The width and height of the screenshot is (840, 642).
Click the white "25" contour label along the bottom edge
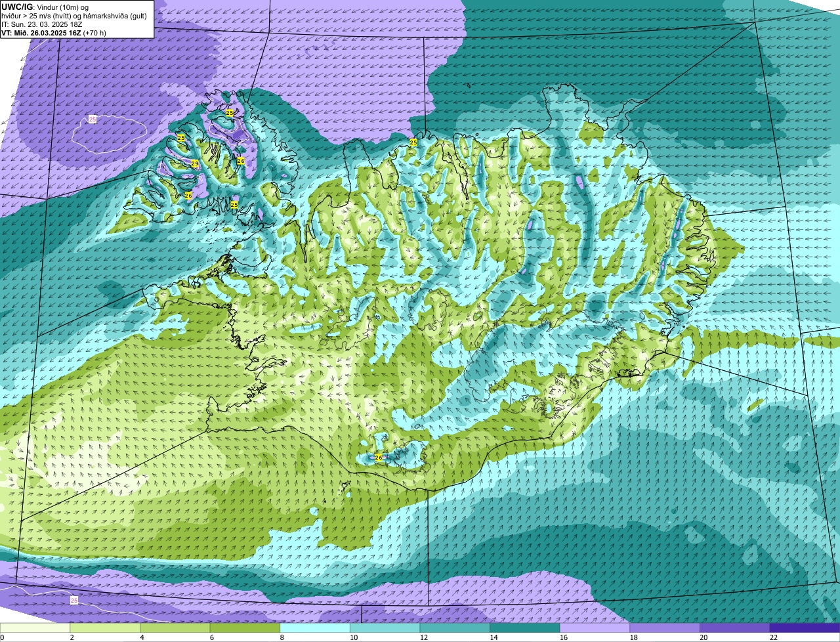point(74,600)
